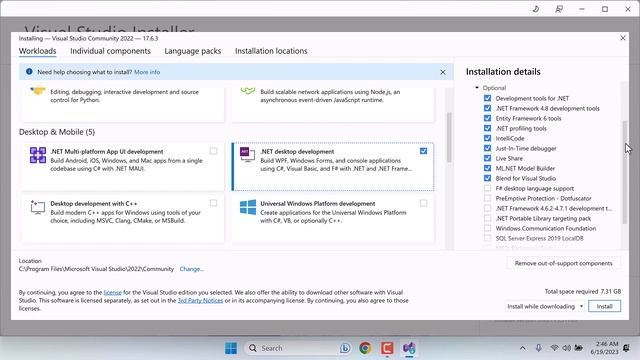
Task: Click the battery tray icon
Action: 578,348
